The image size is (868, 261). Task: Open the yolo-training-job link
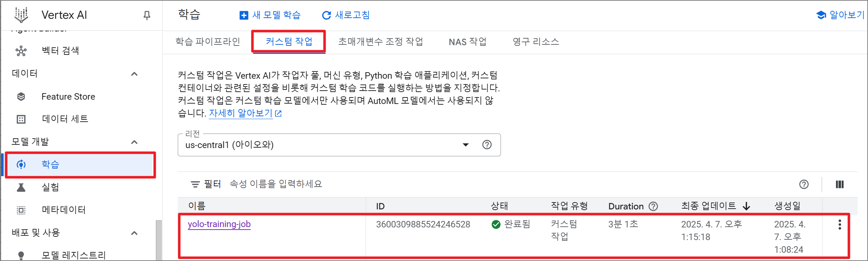[x=219, y=224]
